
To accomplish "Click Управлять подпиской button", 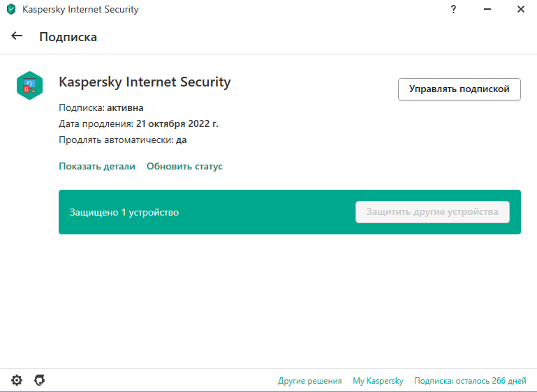I will click(459, 89).
